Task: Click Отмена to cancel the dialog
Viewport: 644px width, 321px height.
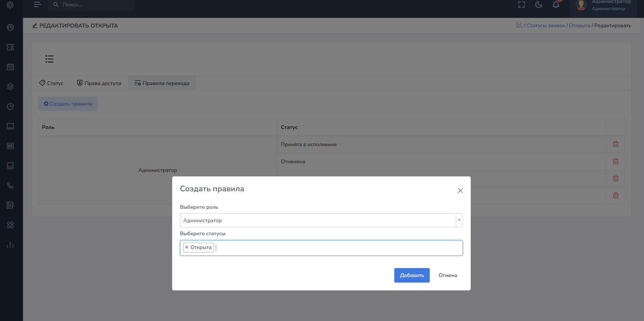Action: 447,275
